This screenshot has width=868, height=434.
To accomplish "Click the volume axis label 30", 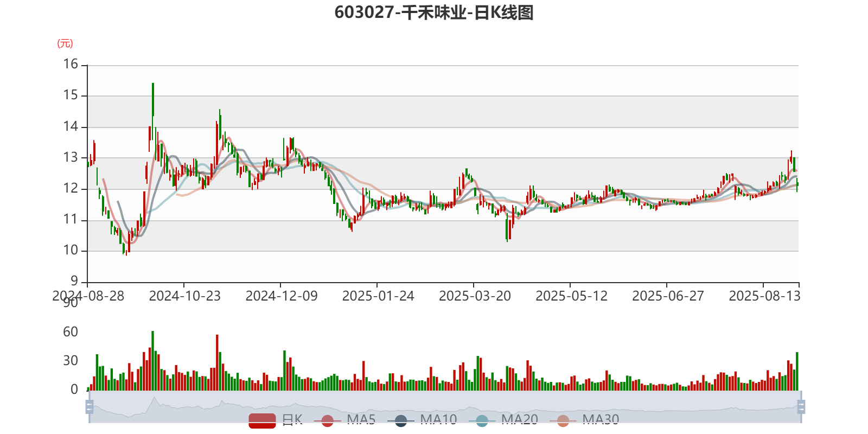I will 71,360.
